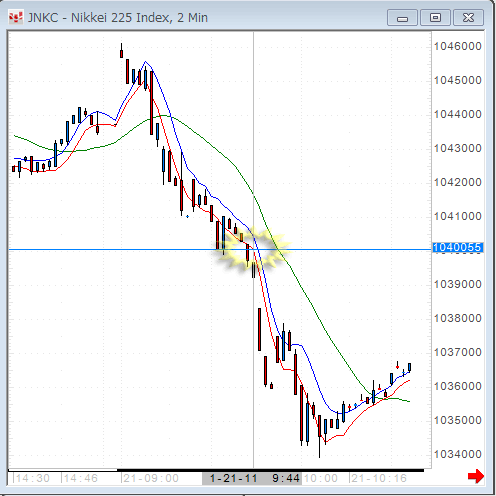This screenshot has height=496, width=496.
Task: Click the 1043000 price axis label
Action: click(457, 148)
